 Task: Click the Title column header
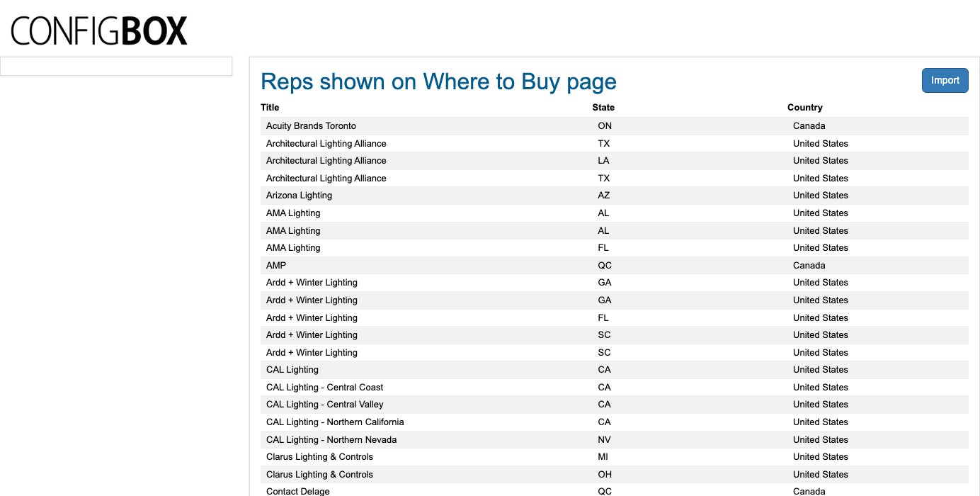pos(270,108)
